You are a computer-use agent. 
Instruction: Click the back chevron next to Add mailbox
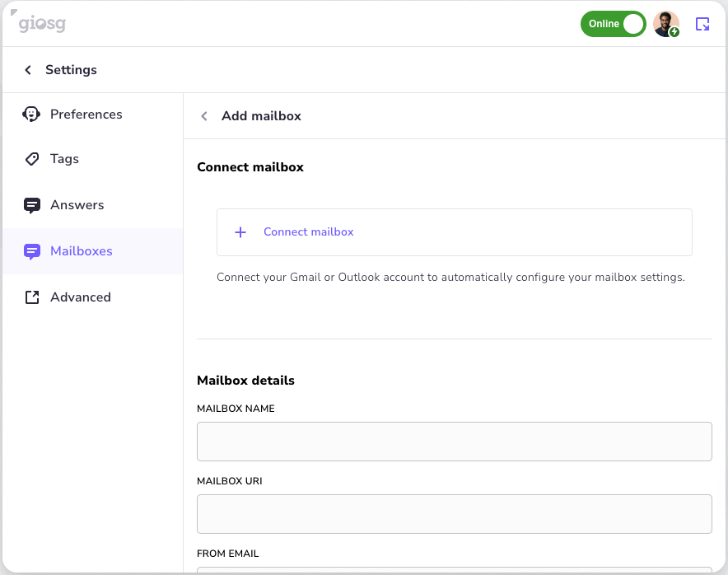pos(203,116)
